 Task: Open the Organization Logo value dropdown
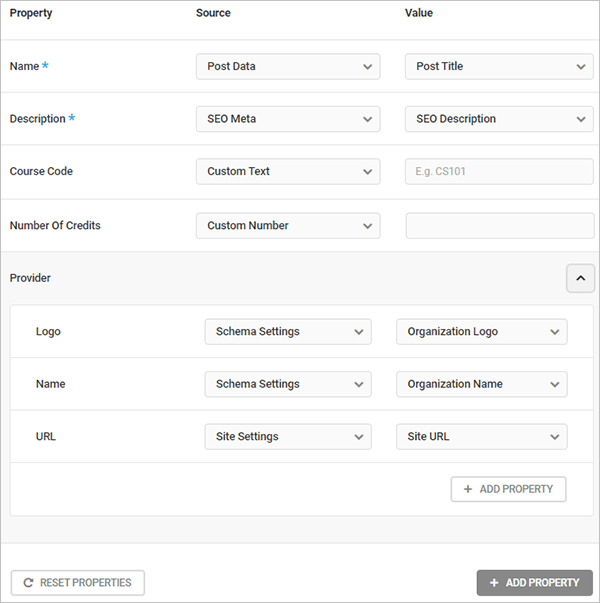482,331
